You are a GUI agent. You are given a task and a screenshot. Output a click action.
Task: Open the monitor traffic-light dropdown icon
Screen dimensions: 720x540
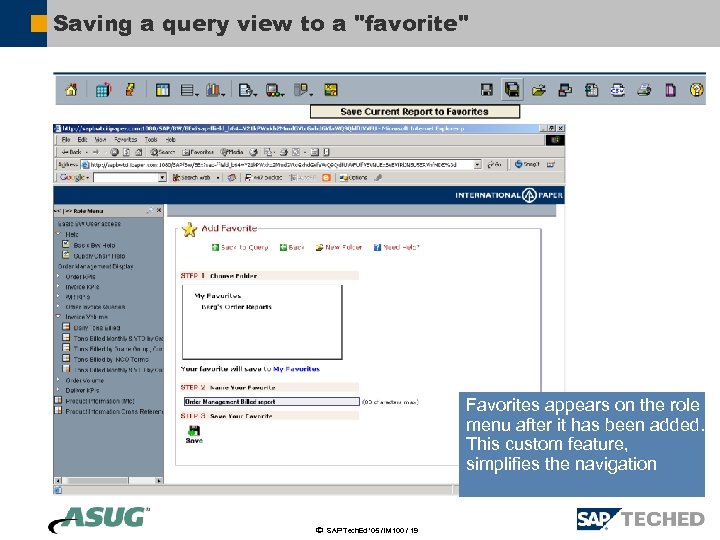(x=275, y=90)
